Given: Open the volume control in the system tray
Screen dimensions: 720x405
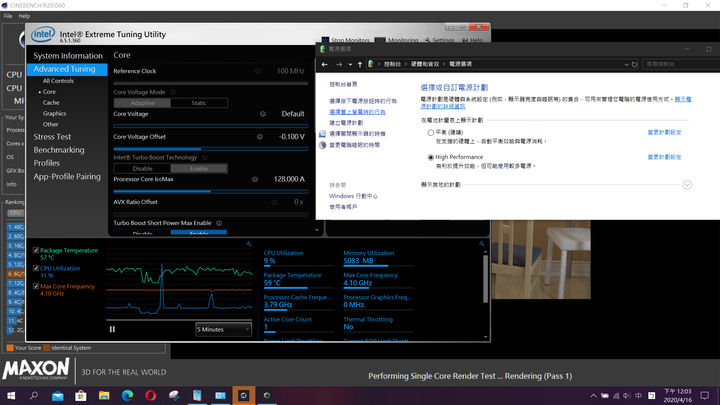Looking at the screenshot, I should point(627,395).
